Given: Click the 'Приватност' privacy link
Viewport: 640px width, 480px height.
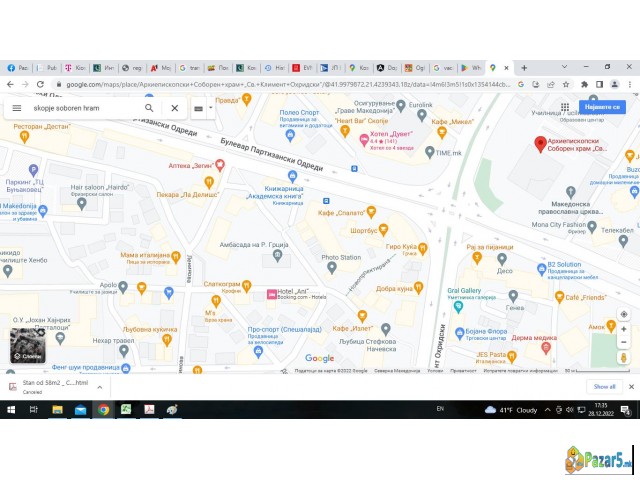Looking at the screenshot, I should (x=463, y=371).
